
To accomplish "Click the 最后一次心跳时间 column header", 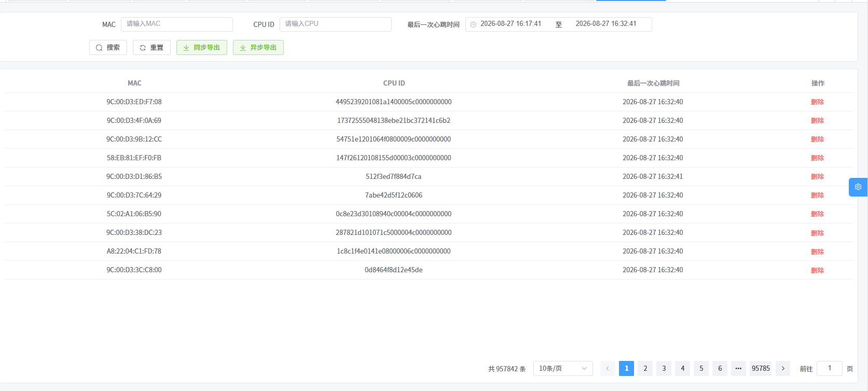I will tap(653, 83).
